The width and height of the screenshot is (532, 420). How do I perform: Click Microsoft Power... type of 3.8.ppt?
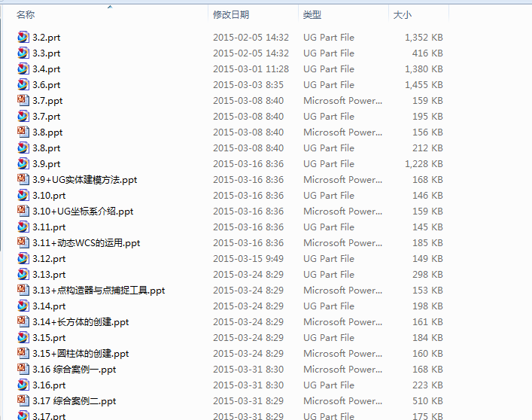tap(342, 132)
